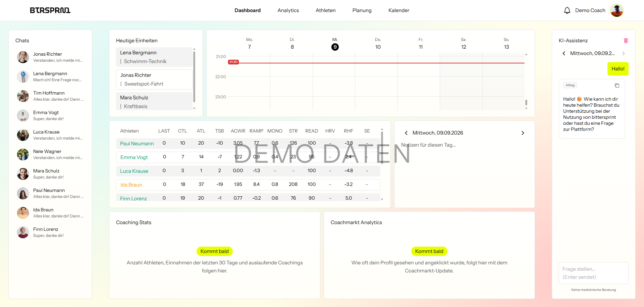Open athlete Paul Neumann link
Viewport: 644px width, 307px height.
pyautogui.click(x=137, y=143)
